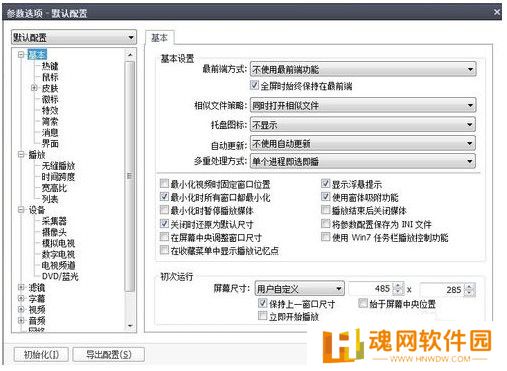Click the tree scrollbar down arrow

pyautogui.click(x=130, y=326)
